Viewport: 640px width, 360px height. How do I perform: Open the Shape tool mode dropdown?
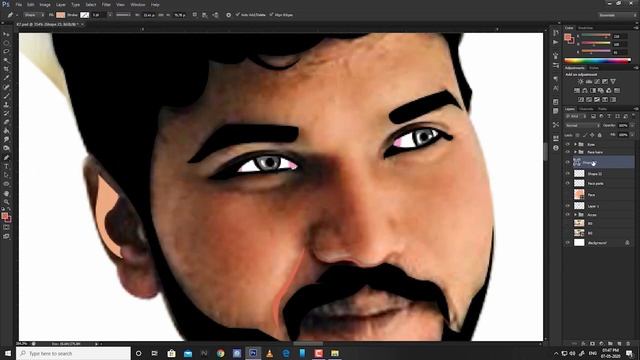33,15
